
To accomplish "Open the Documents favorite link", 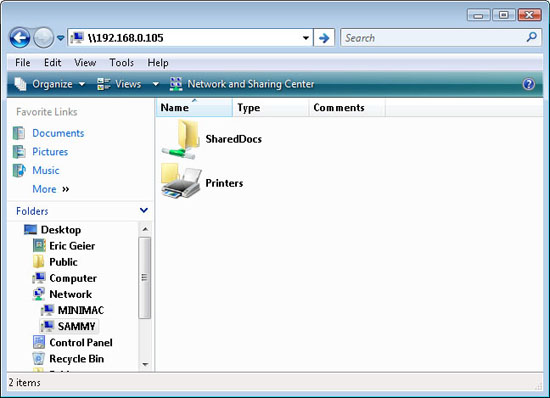I will coord(58,133).
